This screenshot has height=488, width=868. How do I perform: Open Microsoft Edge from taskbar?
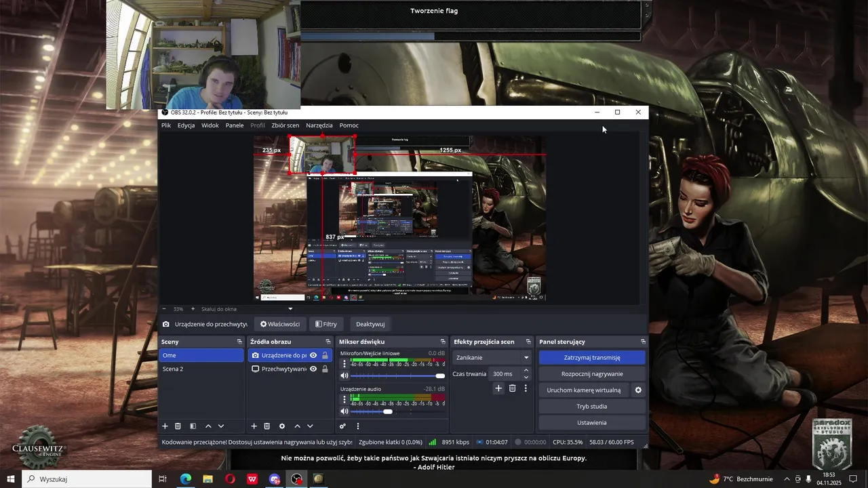click(x=186, y=479)
